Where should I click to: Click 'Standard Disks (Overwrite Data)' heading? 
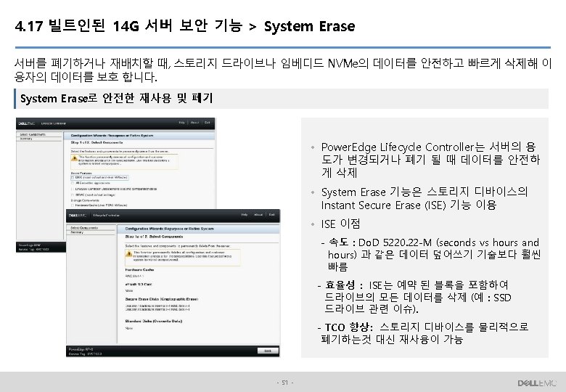tap(153, 321)
